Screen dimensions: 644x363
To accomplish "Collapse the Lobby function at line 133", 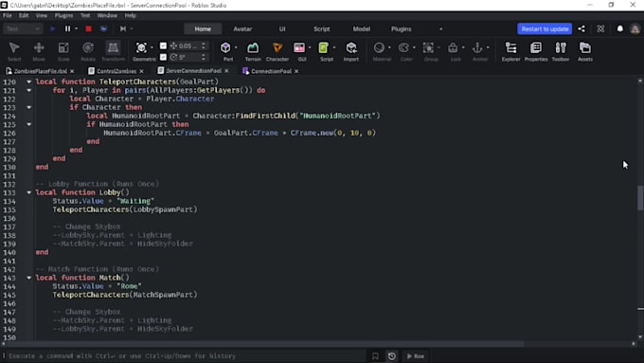I will (29, 192).
